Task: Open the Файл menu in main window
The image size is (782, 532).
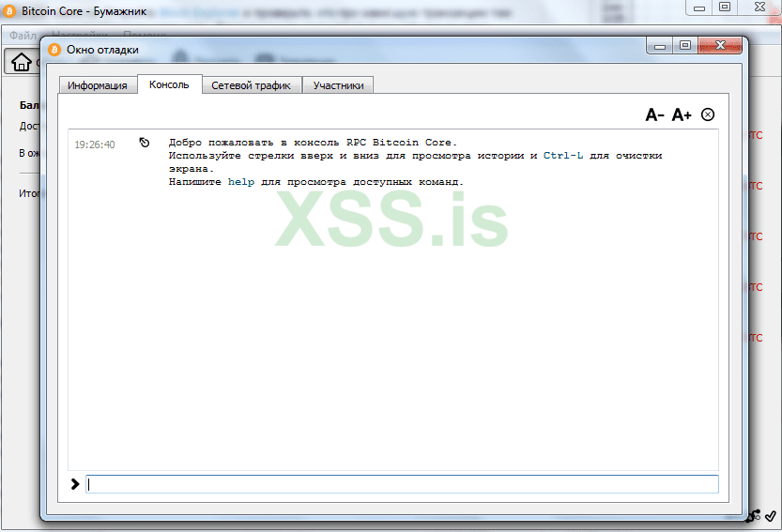Action: click(x=23, y=36)
